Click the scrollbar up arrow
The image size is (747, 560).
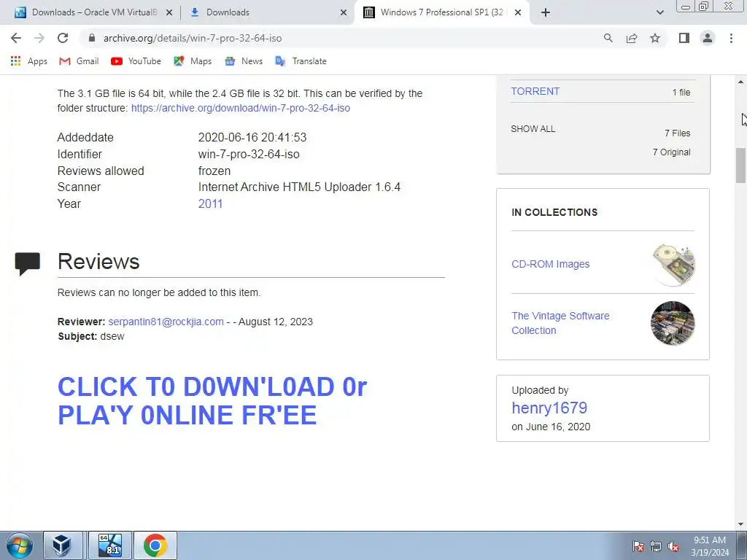click(740, 82)
